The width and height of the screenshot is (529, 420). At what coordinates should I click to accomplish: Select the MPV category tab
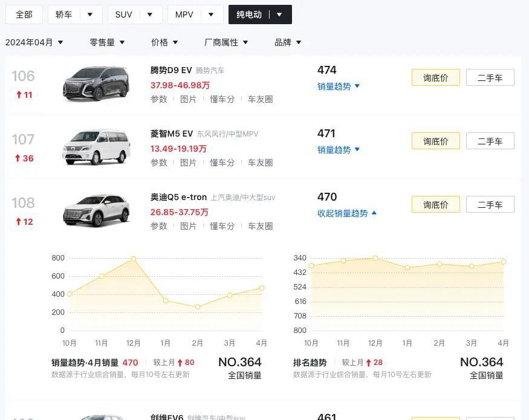click(184, 15)
